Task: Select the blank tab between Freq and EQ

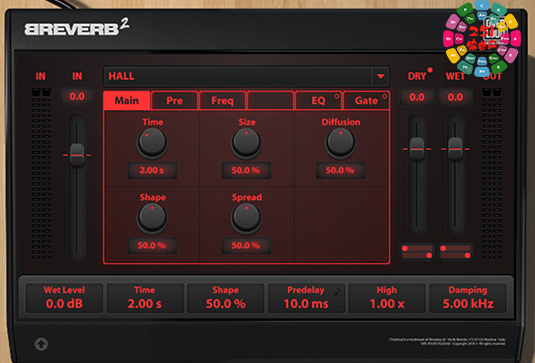Action: pos(270,101)
